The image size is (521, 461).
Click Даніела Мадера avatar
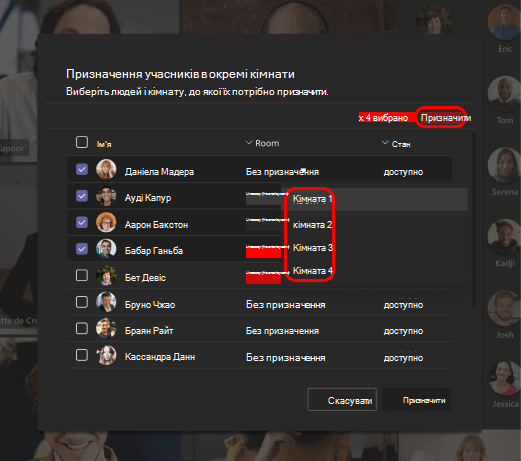(x=106, y=169)
